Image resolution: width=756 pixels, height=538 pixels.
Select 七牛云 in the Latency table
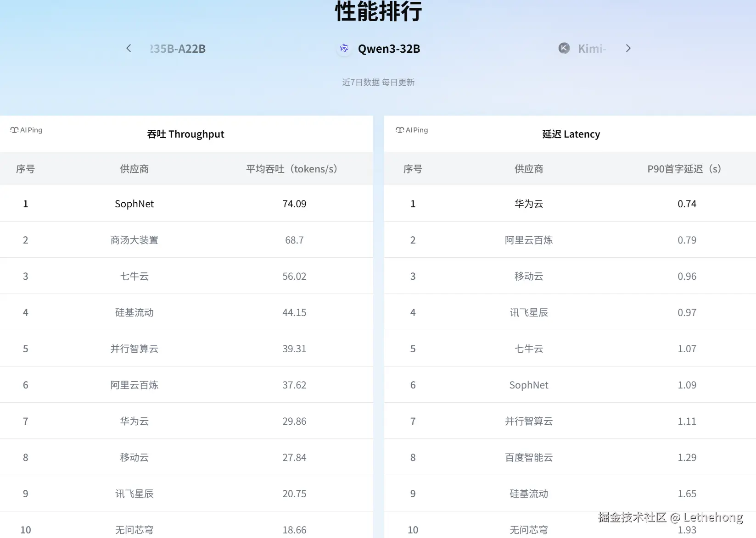pos(529,349)
